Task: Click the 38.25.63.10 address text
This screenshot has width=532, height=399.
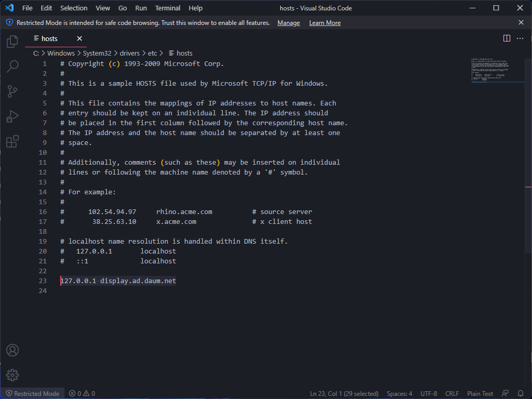Action: coord(114,221)
